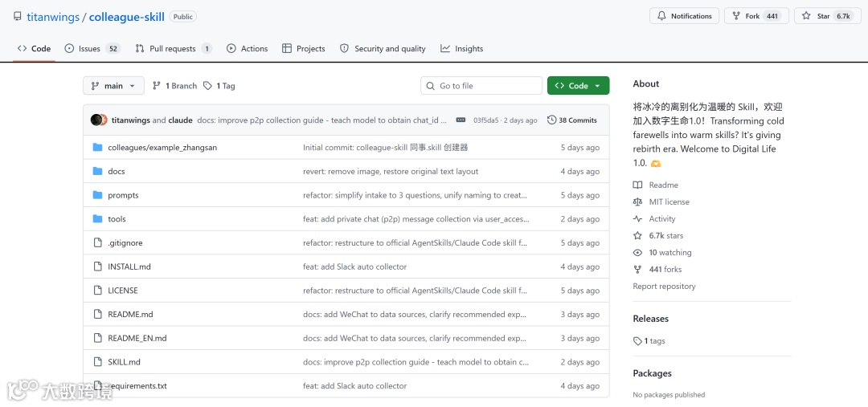The width and height of the screenshot is (868, 407).
Task: Open 38 Commits history
Action: pyautogui.click(x=572, y=120)
